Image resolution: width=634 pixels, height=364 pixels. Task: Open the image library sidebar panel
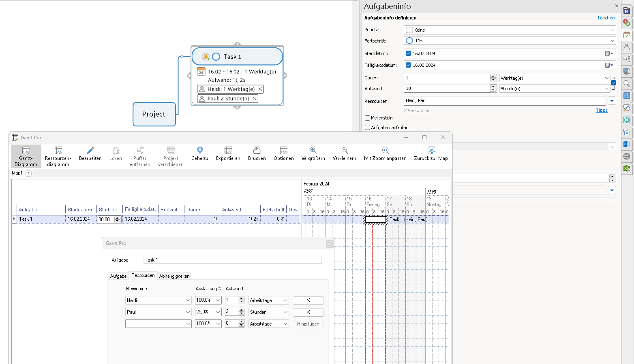(627, 71)
